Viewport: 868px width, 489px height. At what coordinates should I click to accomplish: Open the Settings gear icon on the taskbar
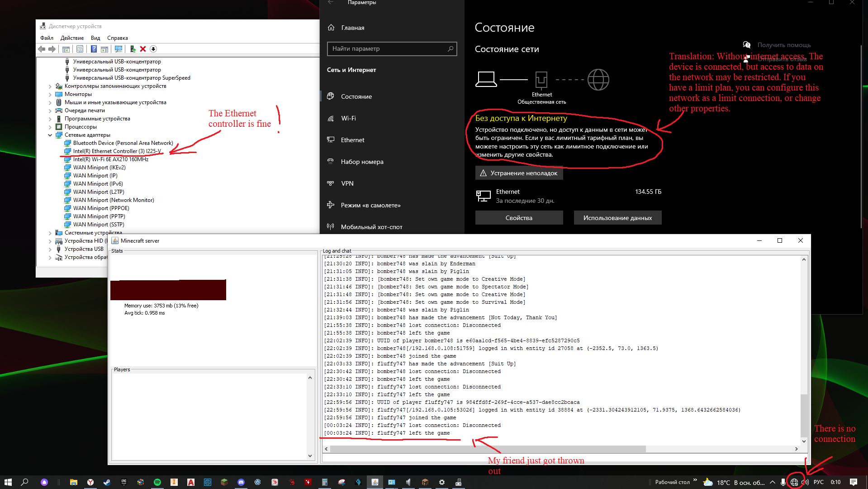coord(442,482)
